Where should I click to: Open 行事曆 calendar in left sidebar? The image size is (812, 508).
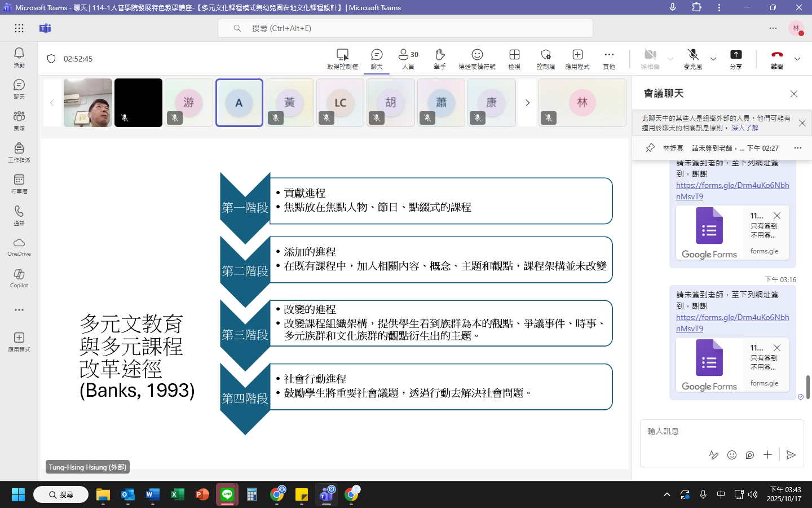19,183
